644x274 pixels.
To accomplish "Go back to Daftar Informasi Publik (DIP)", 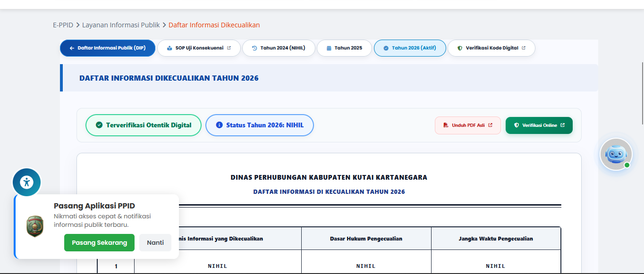I will [x=107, y=48].
